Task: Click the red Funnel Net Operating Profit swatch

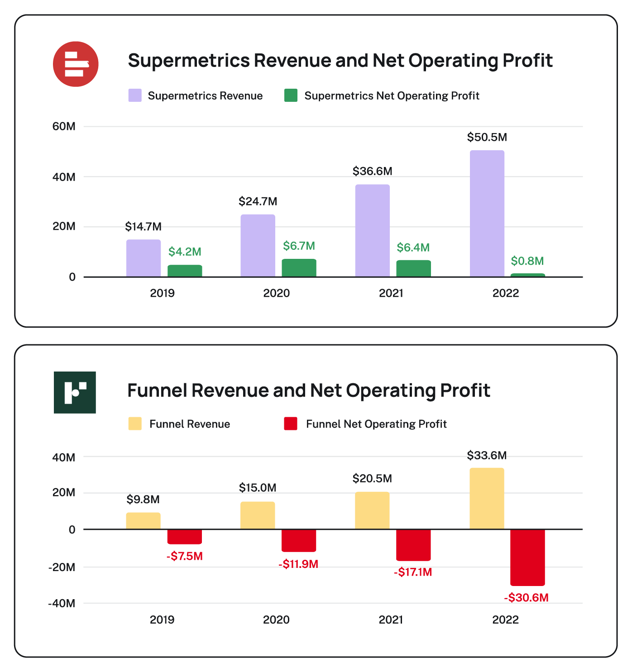Action: [291, 424]
